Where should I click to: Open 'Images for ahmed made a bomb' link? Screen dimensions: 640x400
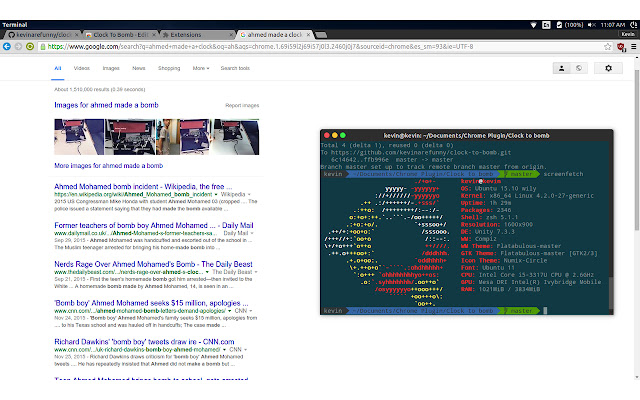[x=106, y=105]
